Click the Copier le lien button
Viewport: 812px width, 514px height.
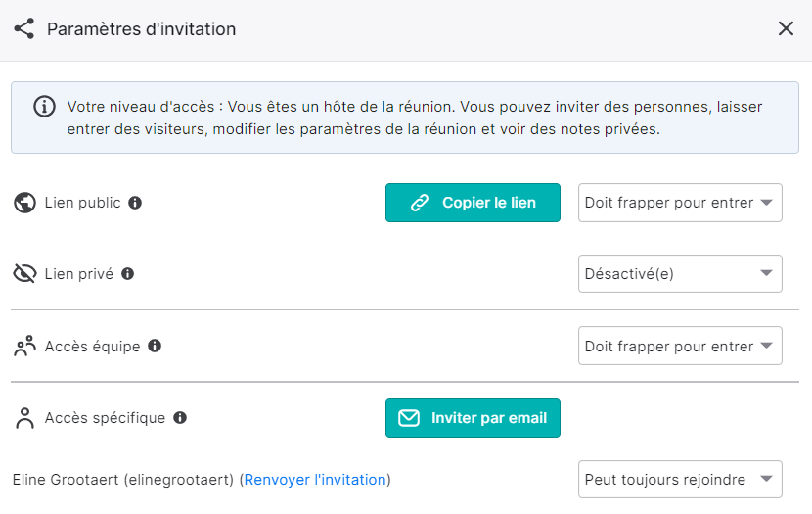click(x=473, y=203)
